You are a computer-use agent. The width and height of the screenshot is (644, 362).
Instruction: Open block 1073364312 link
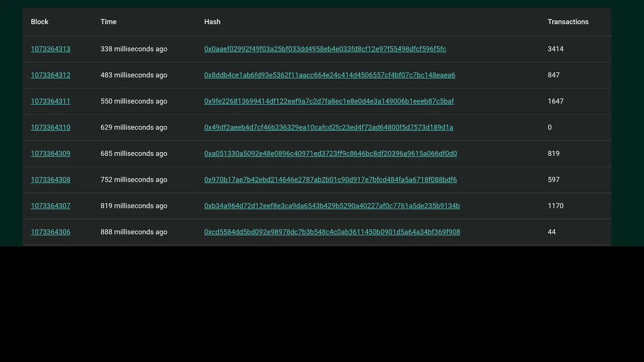click(50, 75)
